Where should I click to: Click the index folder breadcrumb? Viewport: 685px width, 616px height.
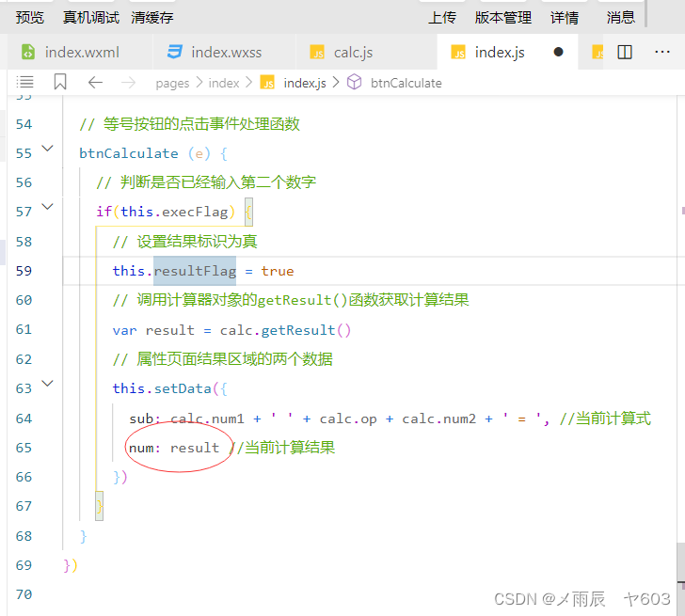224,83
